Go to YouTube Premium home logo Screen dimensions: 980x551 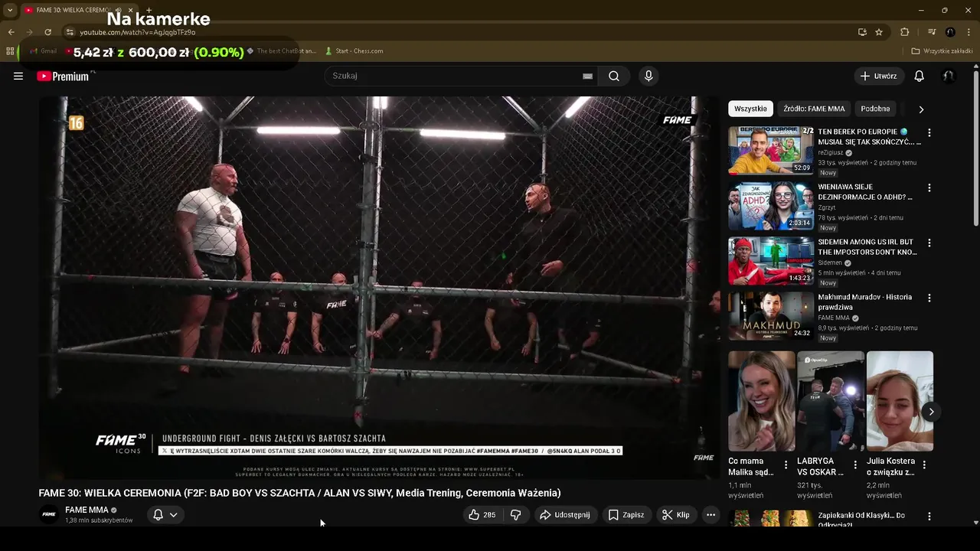coord(63,76)
